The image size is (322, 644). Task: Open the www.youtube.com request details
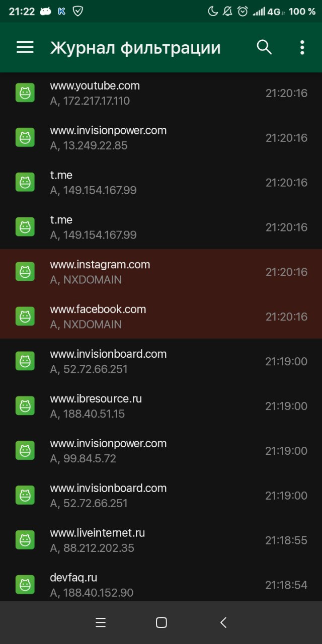161,93
